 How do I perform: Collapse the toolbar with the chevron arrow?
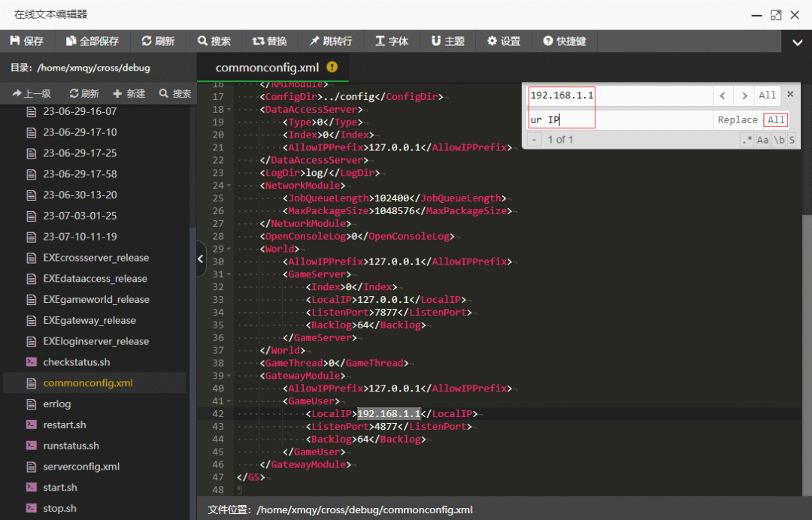point(797,42)
